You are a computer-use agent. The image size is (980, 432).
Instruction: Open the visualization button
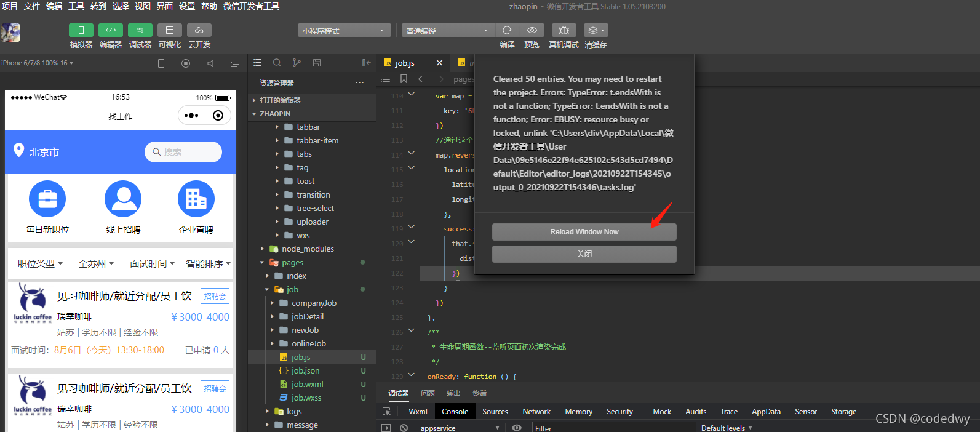[170, 30]
